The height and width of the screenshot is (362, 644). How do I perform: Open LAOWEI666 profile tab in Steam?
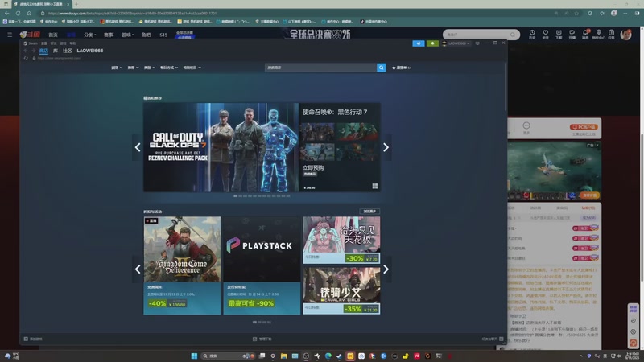coord(90,51)
